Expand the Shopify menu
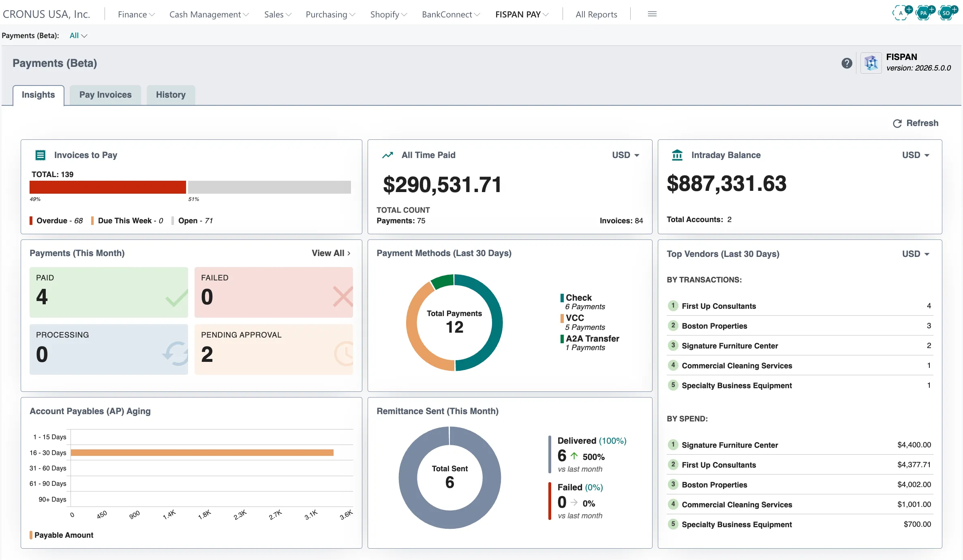The height and width of the screenshot is (560, 963). coord(389,15)
